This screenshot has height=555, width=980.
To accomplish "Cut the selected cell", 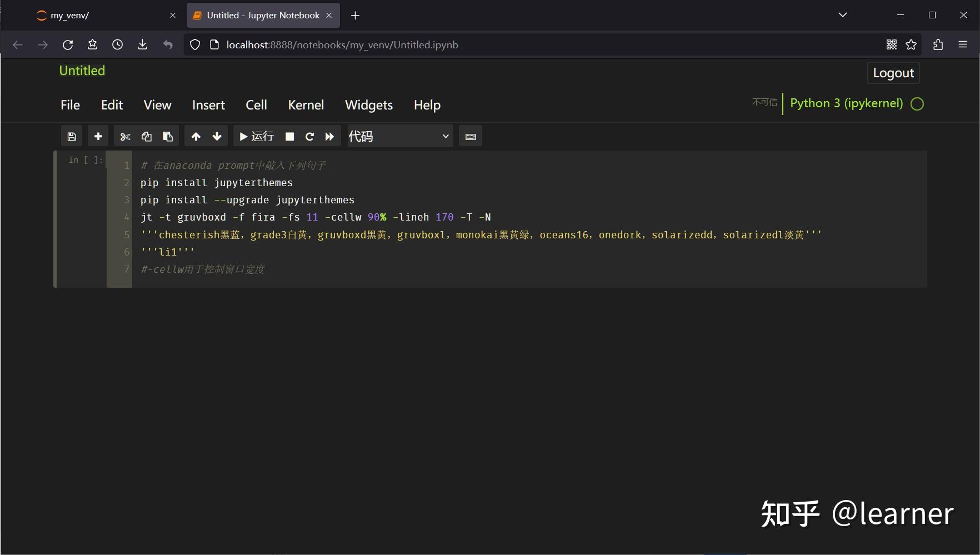I will (125, 136).
